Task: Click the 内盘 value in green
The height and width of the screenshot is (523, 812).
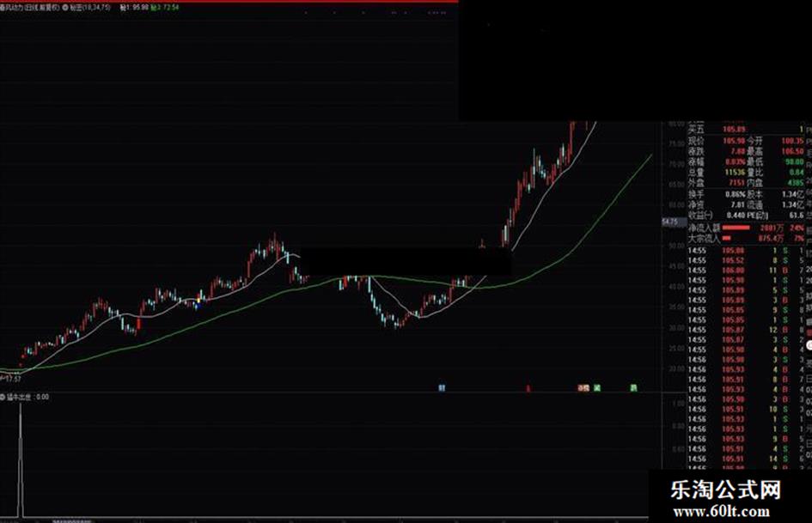Action: (796, 183)
